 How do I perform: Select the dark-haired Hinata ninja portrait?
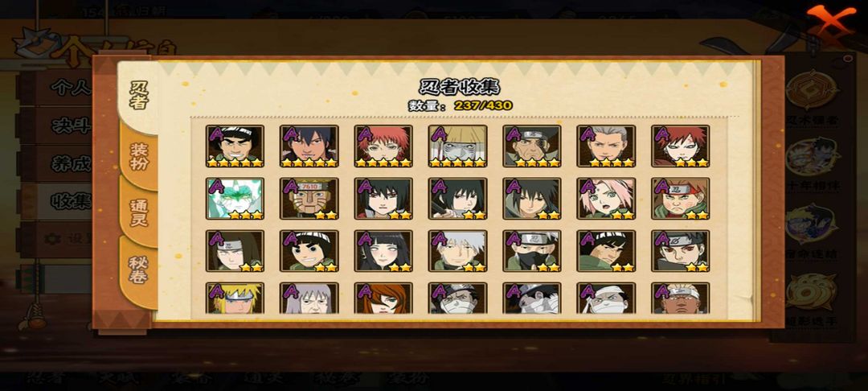click(383, 251)
